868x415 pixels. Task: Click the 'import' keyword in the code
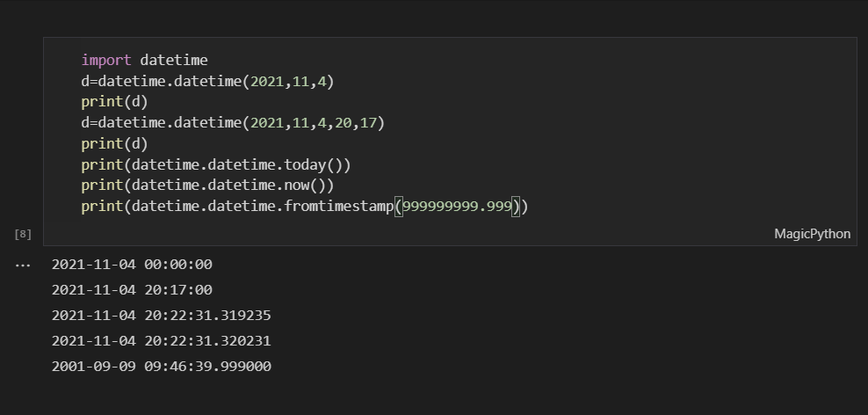click(x=106, y=61)
